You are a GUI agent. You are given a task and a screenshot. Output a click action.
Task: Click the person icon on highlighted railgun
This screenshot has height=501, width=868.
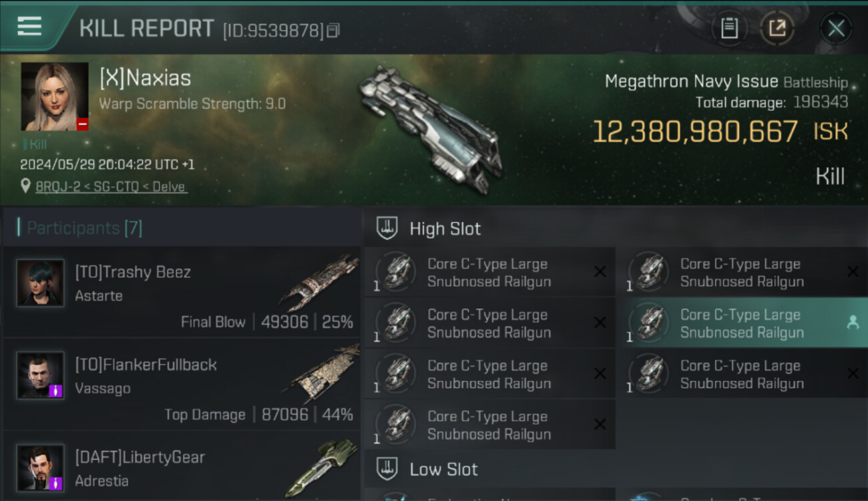(853, 323)
